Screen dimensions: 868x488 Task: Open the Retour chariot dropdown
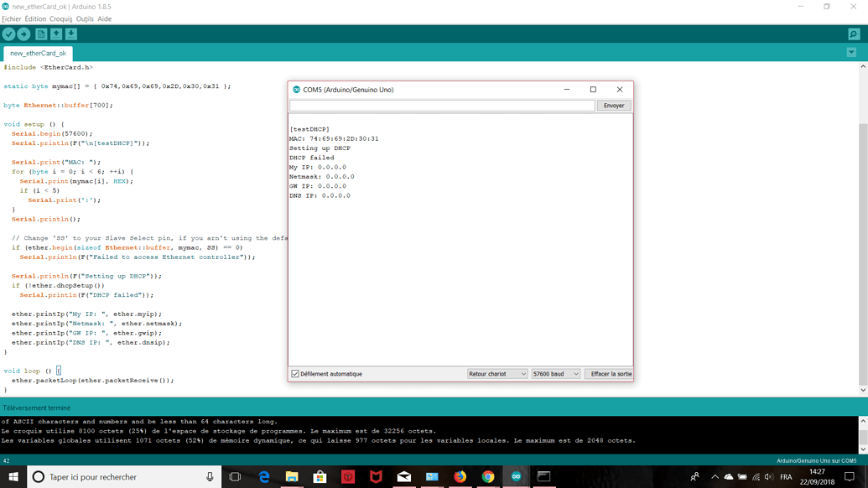coord(497,373)
